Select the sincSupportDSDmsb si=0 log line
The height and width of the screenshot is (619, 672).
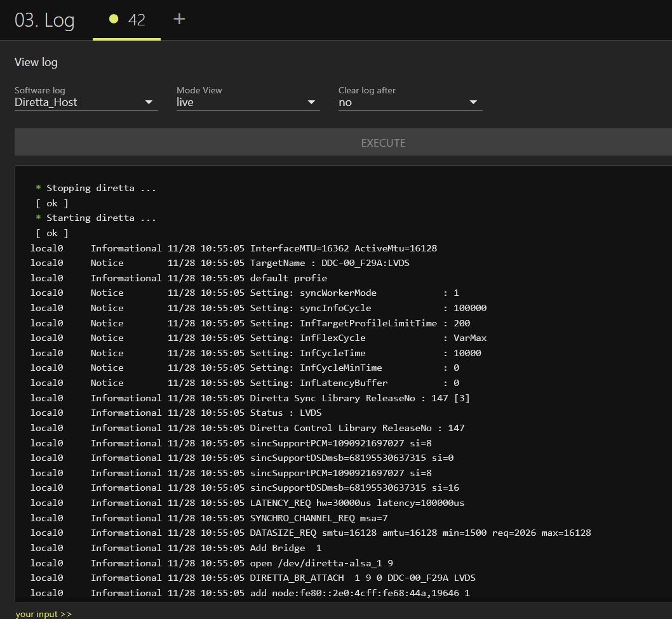(x=242, y=458)
